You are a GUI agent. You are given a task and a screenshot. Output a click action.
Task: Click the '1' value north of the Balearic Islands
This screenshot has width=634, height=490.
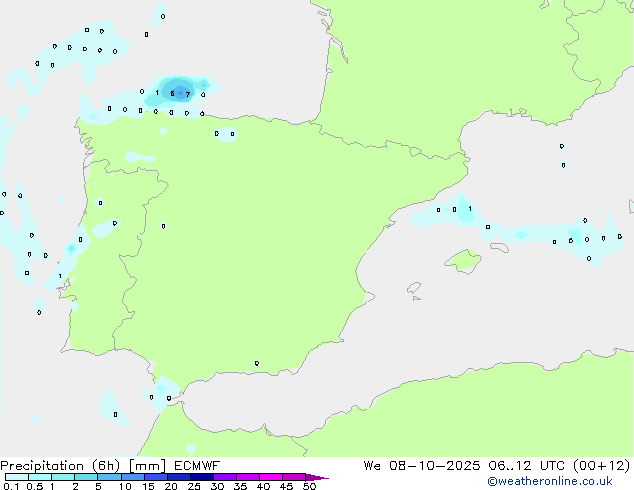[470, 209]
